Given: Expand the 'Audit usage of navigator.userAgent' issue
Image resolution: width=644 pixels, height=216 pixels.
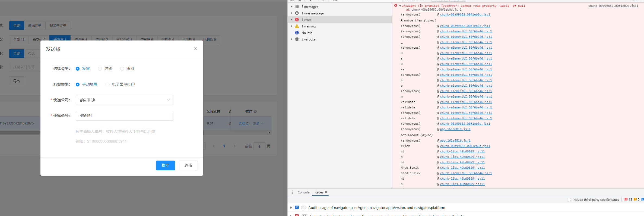Looking at the screenshot, I should (291, 208).
